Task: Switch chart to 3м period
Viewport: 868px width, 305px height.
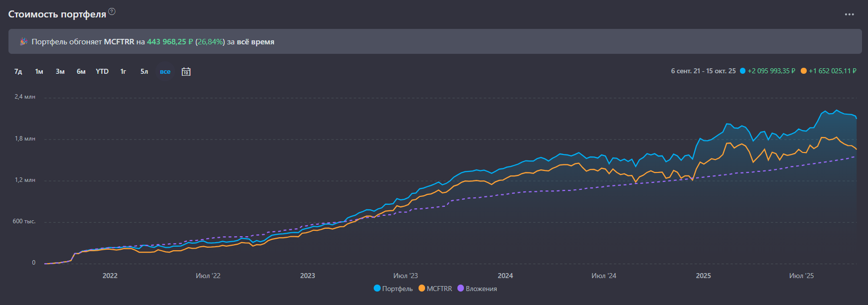Action: click(60, 72)
